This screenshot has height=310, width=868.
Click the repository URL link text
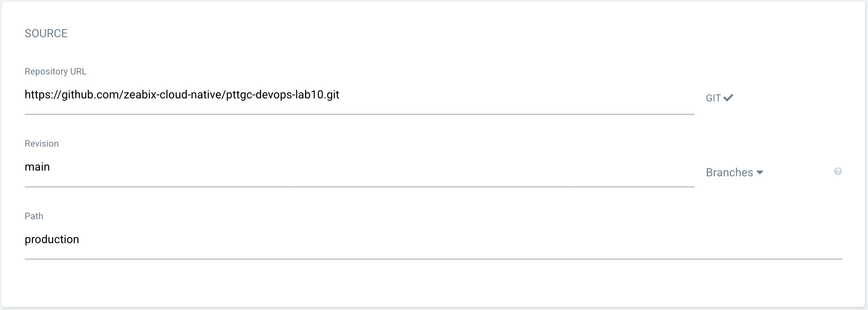click(182, 95)
